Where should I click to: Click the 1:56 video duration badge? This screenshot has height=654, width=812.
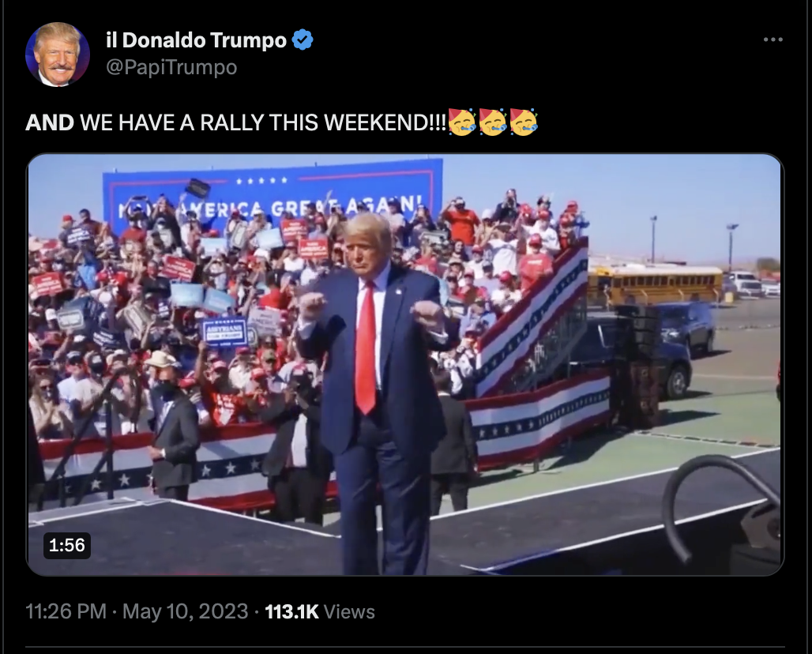[x=67, y=545]
